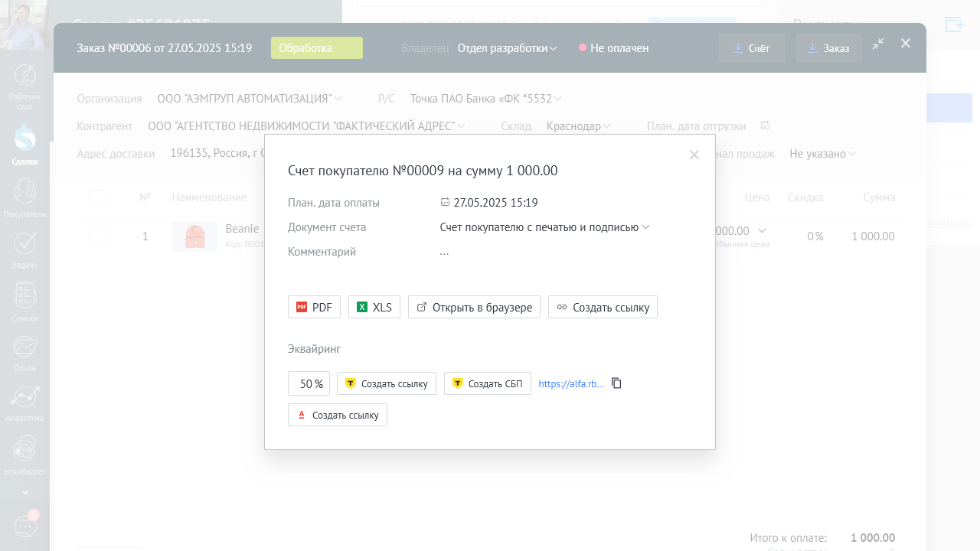This screenshot has width=980, height=551.
Task: Download invoice as PDF
Action: (314, 307)
